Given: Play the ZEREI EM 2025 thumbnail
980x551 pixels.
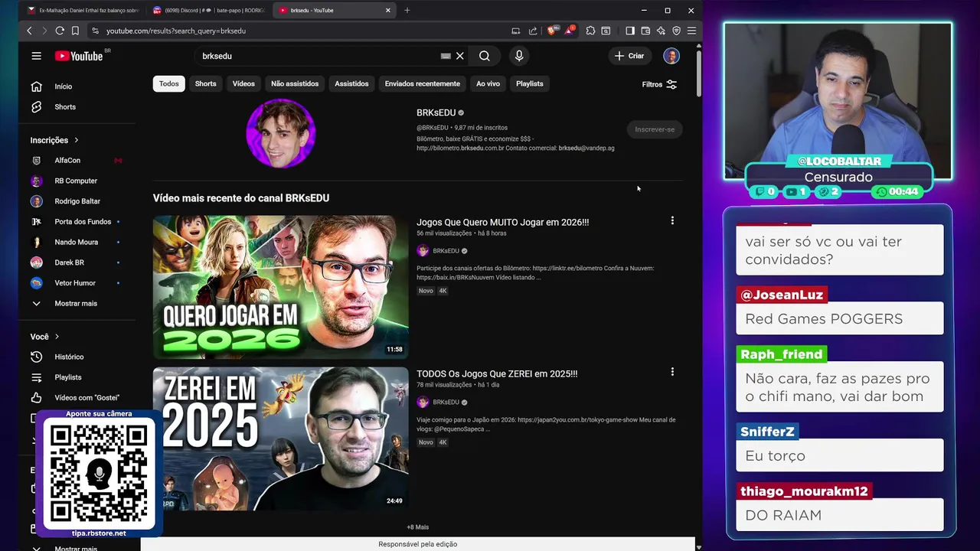Looking at the screenshot, I should (x=280, y=439).
